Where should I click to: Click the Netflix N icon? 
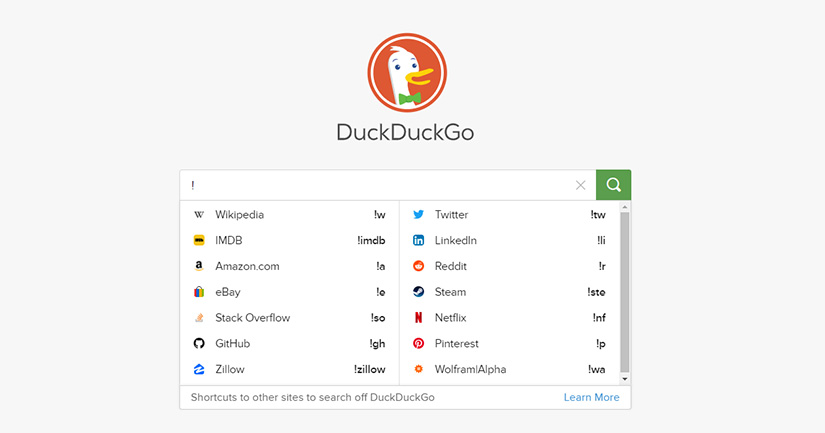[x=418, y=318]
